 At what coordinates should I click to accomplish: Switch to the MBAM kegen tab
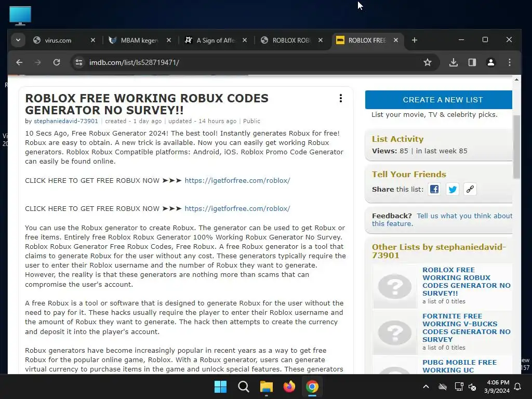pos(139,41)
